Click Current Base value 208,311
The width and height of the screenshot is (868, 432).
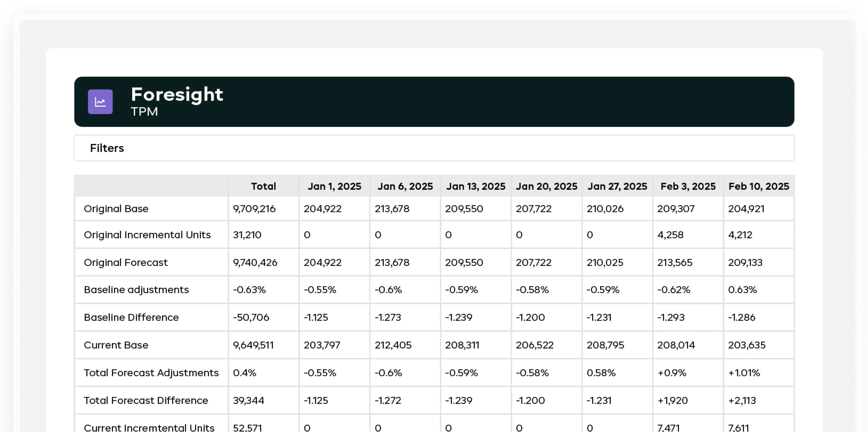462,345
